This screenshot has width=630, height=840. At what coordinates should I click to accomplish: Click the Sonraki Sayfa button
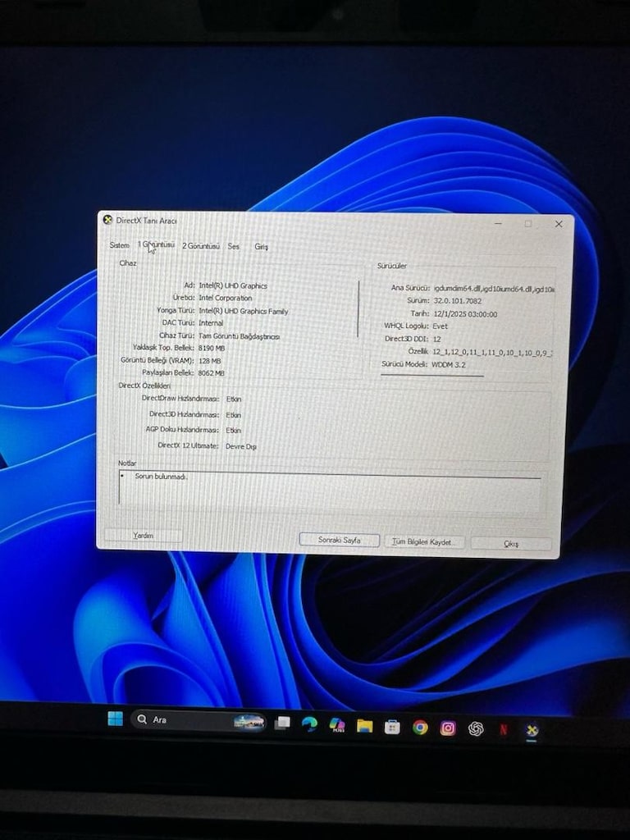pos(339,540)
